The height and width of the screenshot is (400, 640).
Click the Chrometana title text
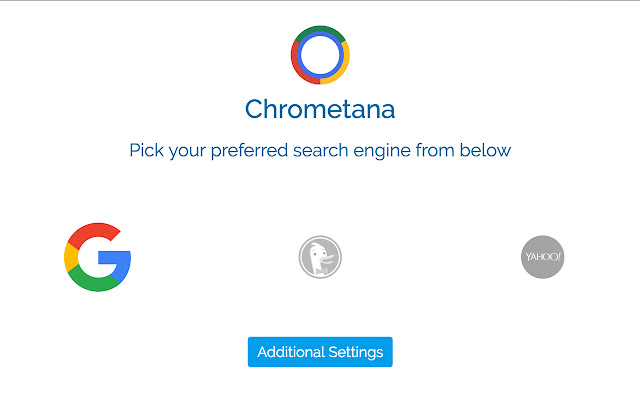coord(320,107)
